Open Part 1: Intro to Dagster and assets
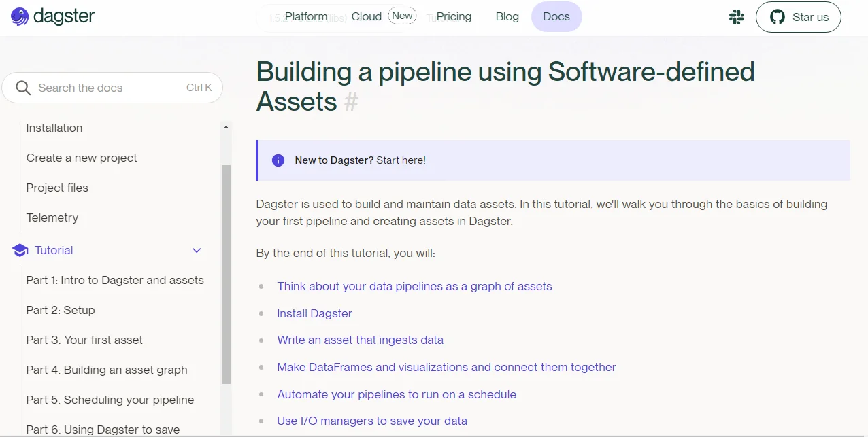The height and width of the screenshot is (437, 868). pyautogui.click(x=115, y=280)
